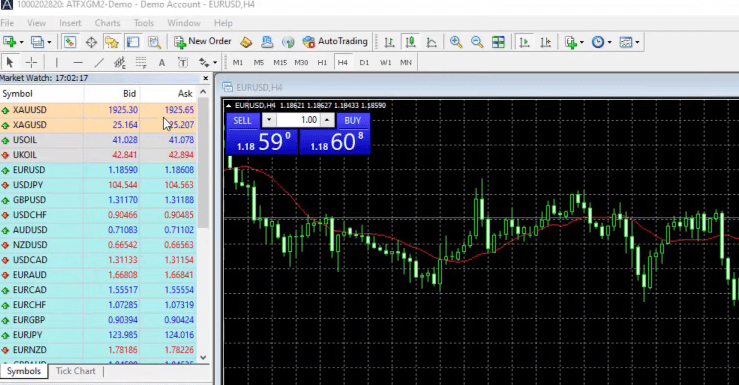The width and height of the screenshot is (739, 385).
Task: Select the Cursor arrow tool
Action: (x=9, y=62)
